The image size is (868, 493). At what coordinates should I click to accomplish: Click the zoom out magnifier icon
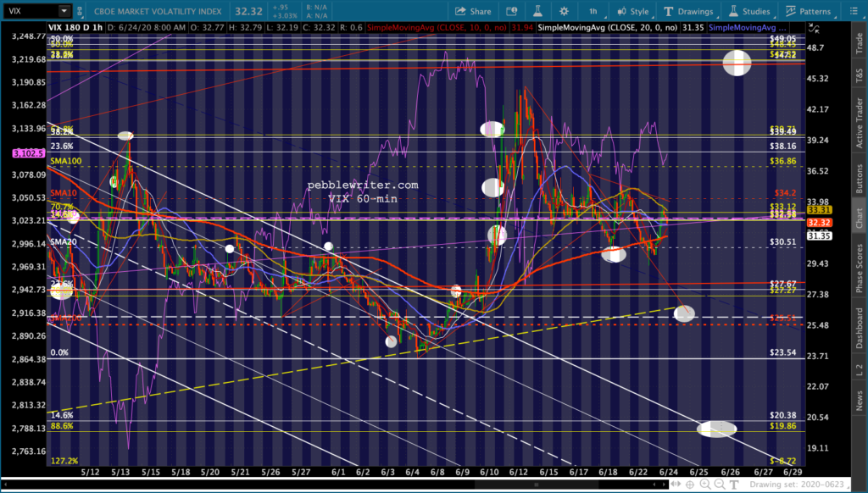pos(719,485)
